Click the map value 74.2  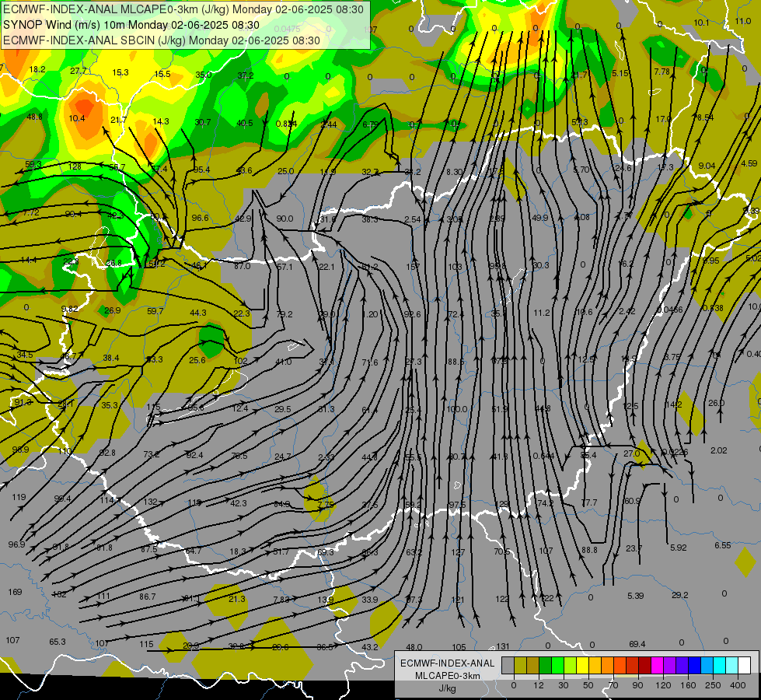tap(546, 502)
